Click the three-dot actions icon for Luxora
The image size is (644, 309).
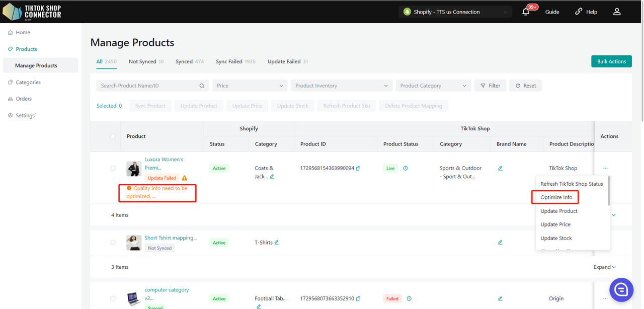pyautogui.click(x=605, y=168)
